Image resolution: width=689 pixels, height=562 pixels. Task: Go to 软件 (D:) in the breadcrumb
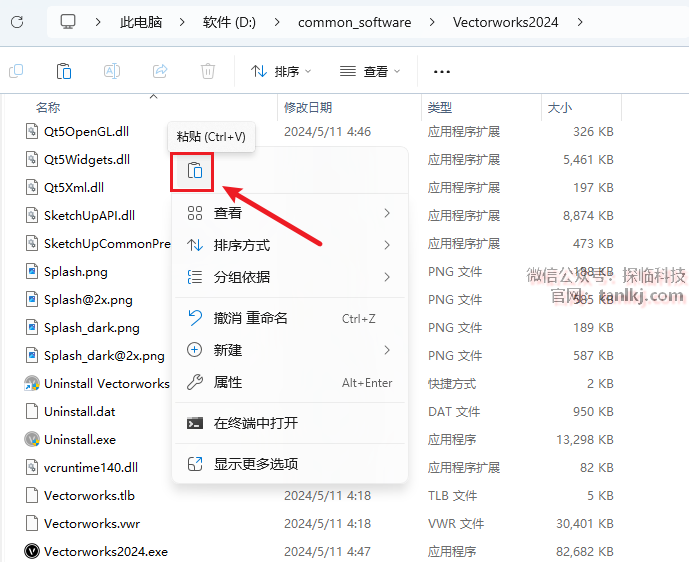[229, 22]
